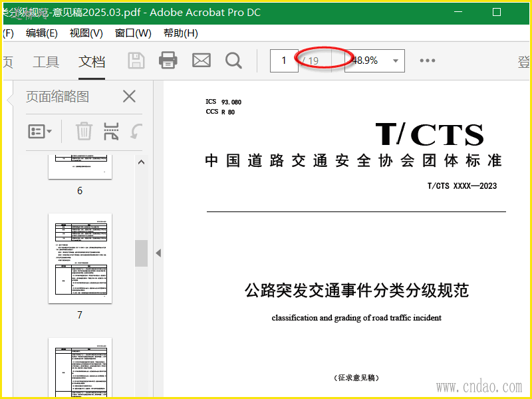Screen dimensions: 532x399
Task: Click thumbnail scrollbar up arrow
Action: [142, 162]
